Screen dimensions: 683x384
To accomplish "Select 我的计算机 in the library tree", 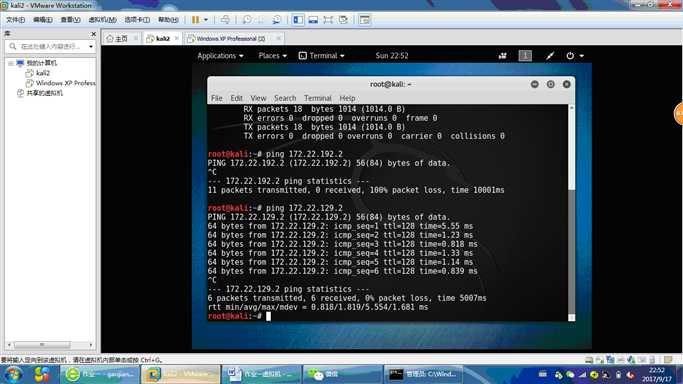I will 41,63.
